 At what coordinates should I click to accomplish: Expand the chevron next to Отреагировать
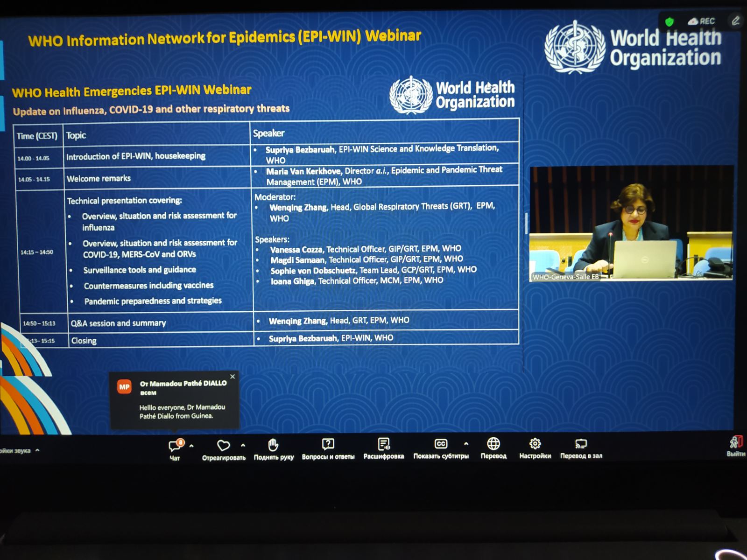pyautogui.click(x=243, y=446)
